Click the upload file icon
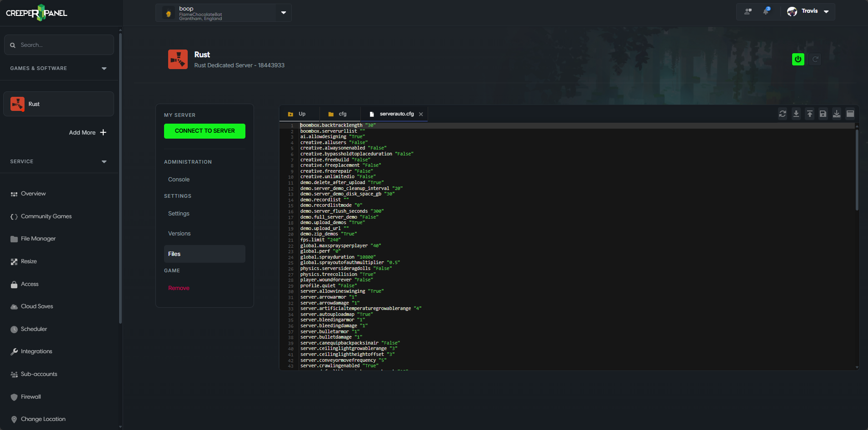Image resolution: width=868 pixels, height=430 pixels. 810,114
